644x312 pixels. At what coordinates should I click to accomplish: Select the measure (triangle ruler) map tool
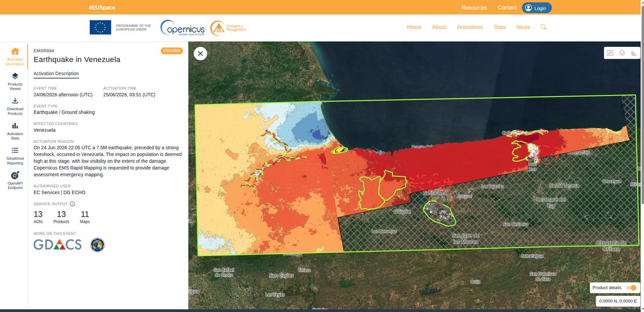634,53
